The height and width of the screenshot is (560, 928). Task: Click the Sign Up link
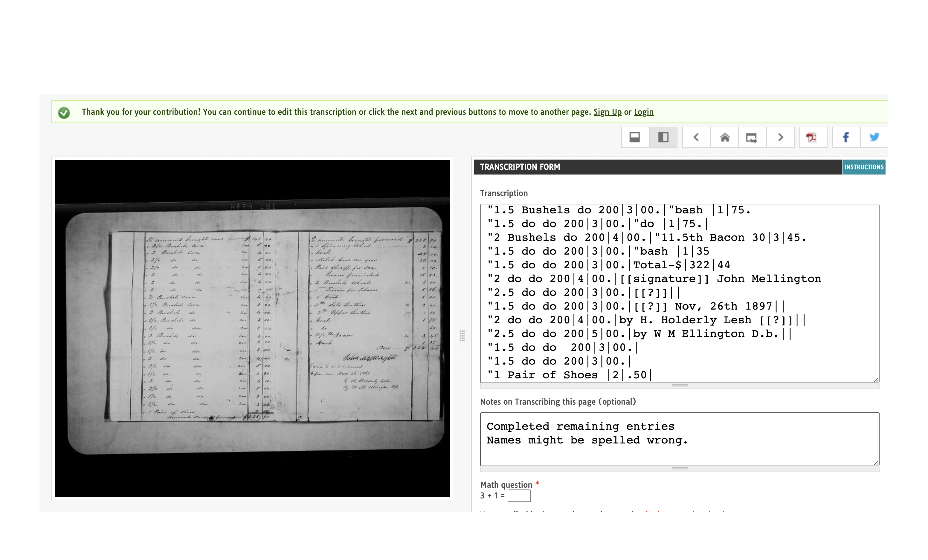pyautogui.click(x=608, y=112)
